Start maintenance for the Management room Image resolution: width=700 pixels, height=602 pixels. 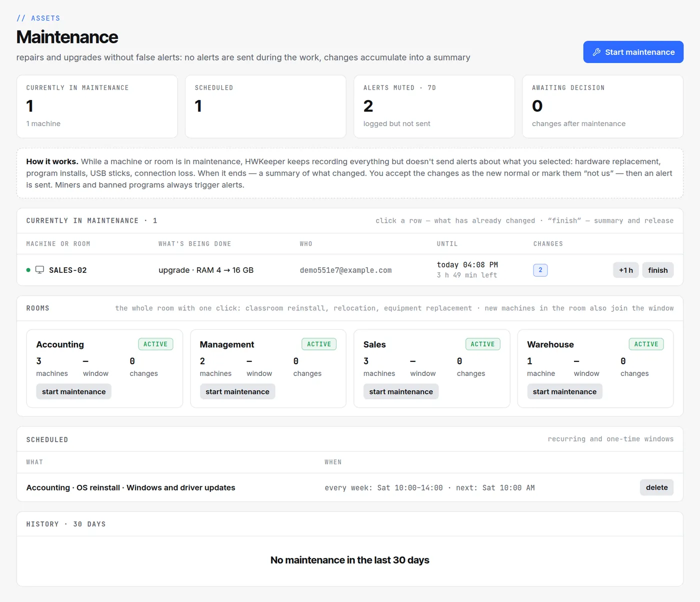click(x=237, y=391)
